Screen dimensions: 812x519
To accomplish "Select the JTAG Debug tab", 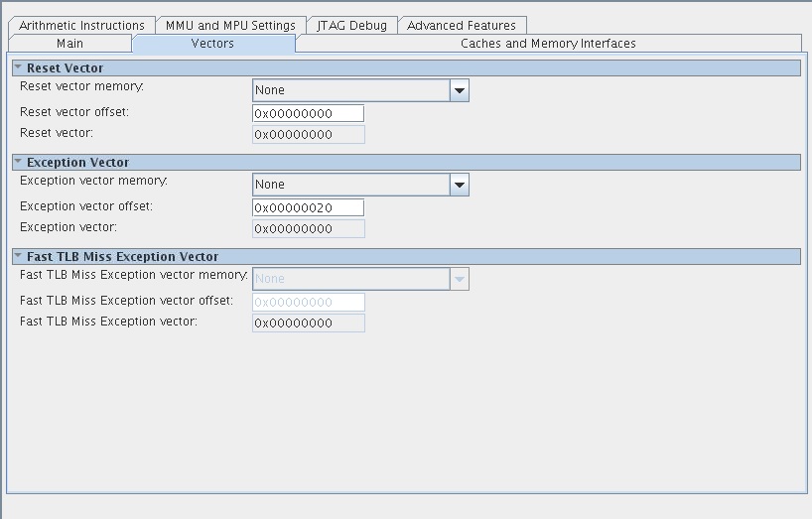I will pyautogui.click(x=351, y=25).
